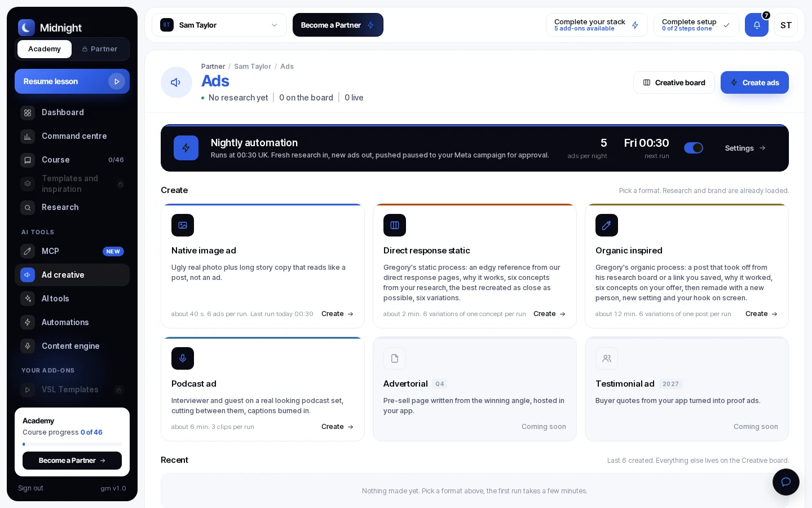Expand the Complete setup steps dropdown
The height and width of the screenshot is (508, 812).
pos(696,25)
